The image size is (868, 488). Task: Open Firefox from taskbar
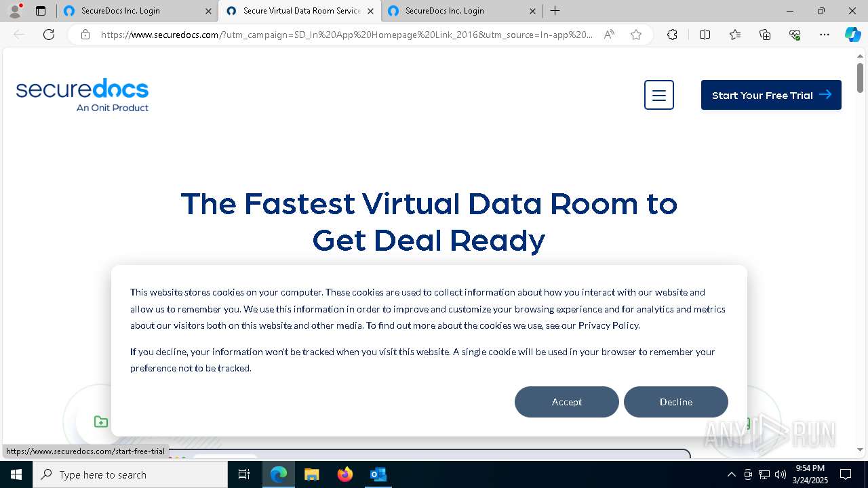click(x=345, y=474)
